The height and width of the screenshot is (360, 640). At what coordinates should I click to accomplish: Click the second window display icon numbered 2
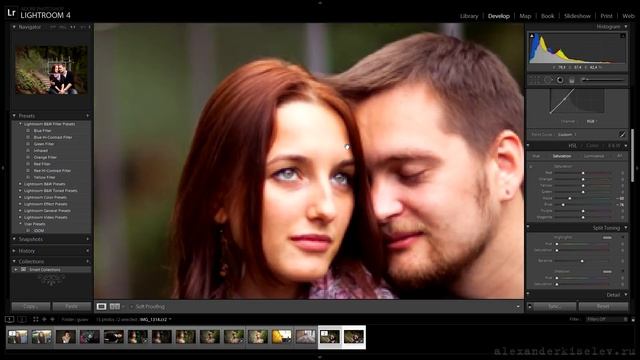pyautogui.click(x=22, y=319)
